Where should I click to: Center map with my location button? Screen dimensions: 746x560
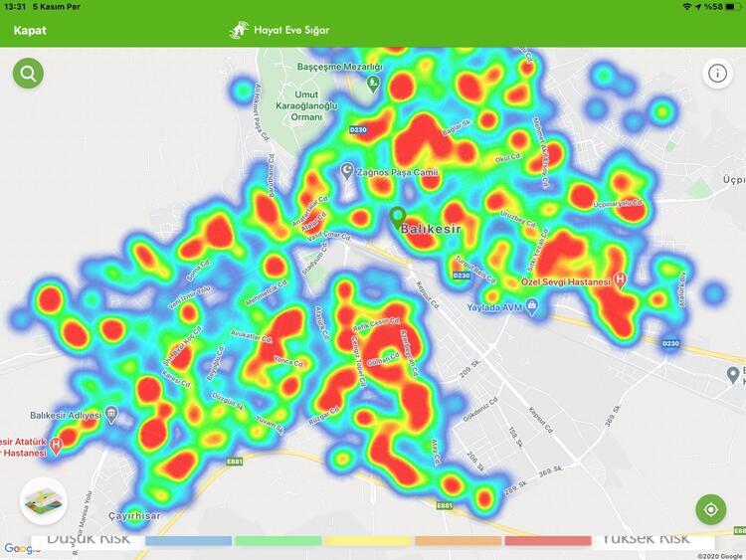click(x=710, y=509)
